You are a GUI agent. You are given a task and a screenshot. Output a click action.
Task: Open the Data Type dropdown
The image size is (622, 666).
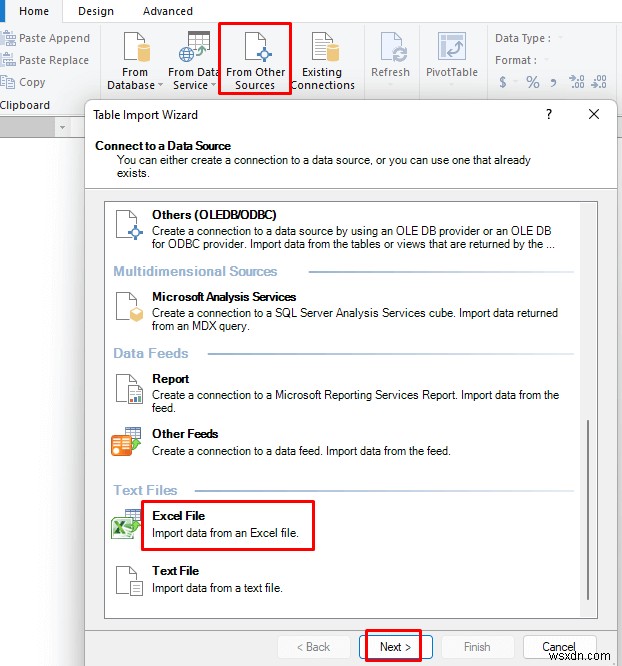(560, 38)
